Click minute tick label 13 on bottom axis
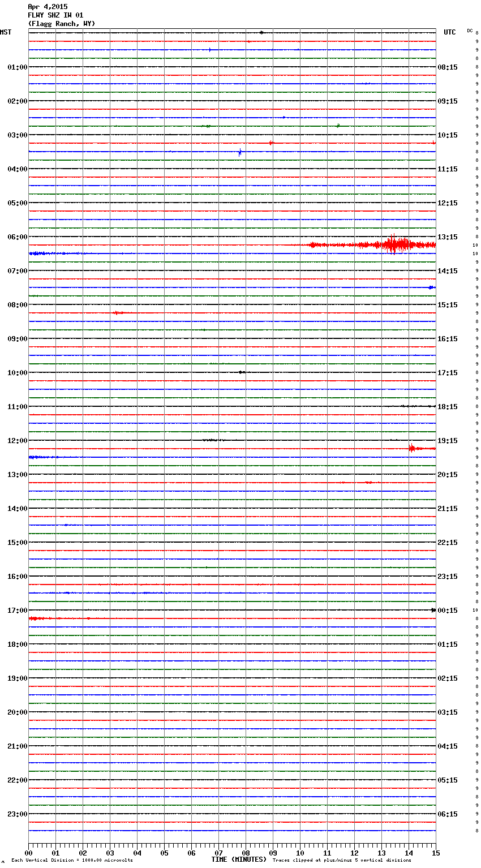 pos(382,853)
